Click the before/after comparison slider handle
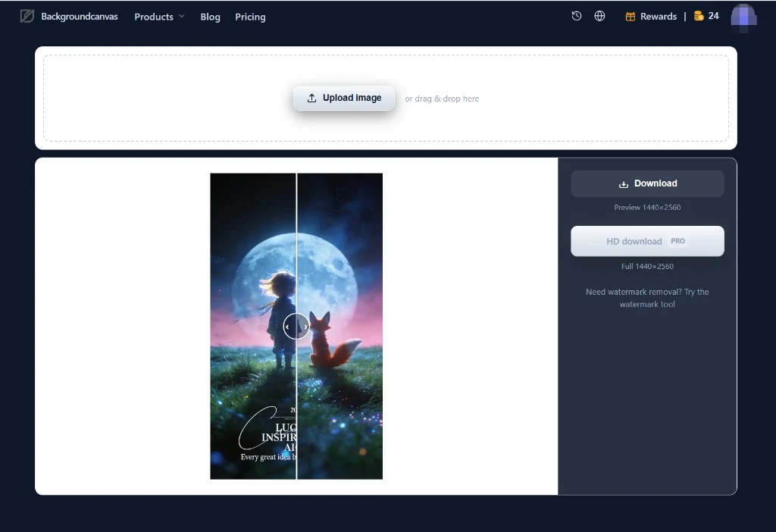The width and height of the screenshot is (776, 532). point(296,327)
